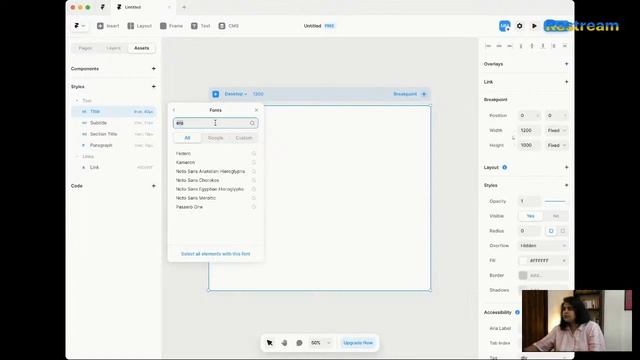The image size is (640, 360).
Task: Open the Overflow Hidden dropdown
Action: click(543, 246)
